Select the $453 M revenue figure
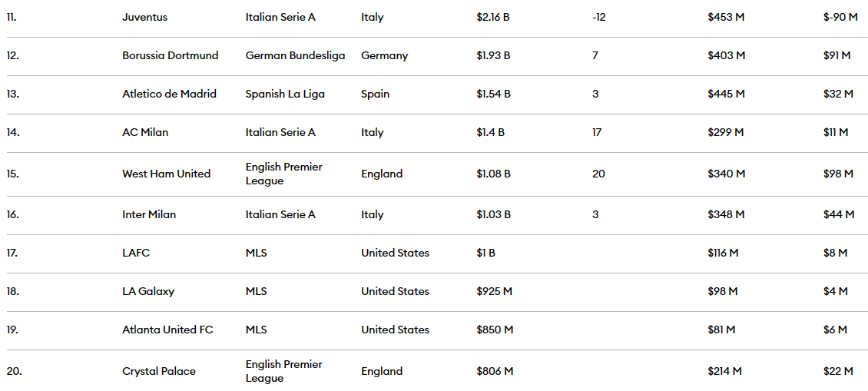This screenshot has width=868, height=391. (x=726, y=17)
